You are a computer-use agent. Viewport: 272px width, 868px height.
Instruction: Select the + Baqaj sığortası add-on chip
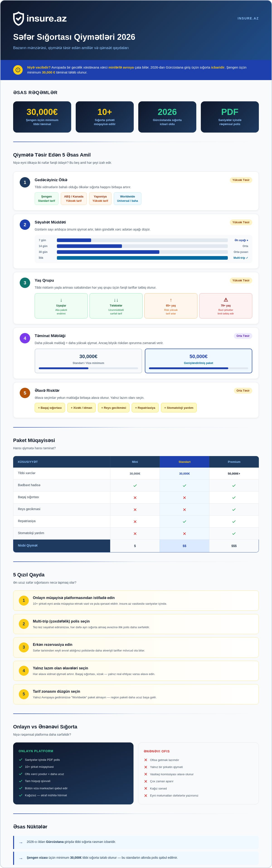[50, 408]
